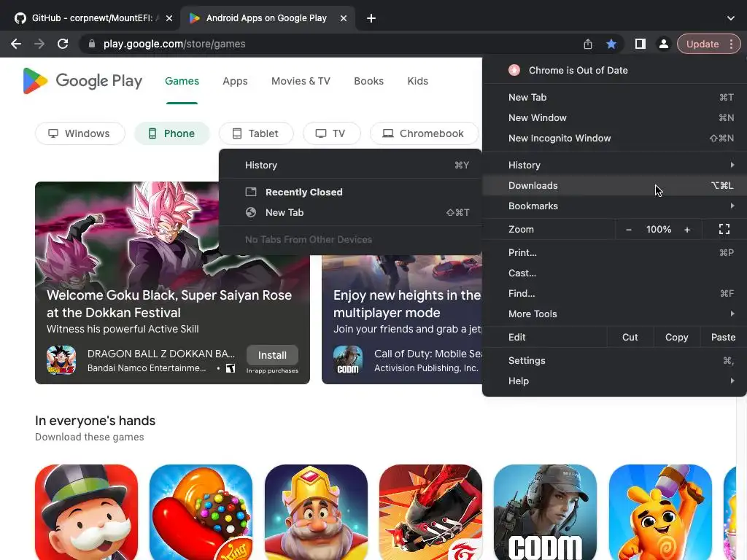
Task: Select Cast... menu item
Action: coord(614,273)
